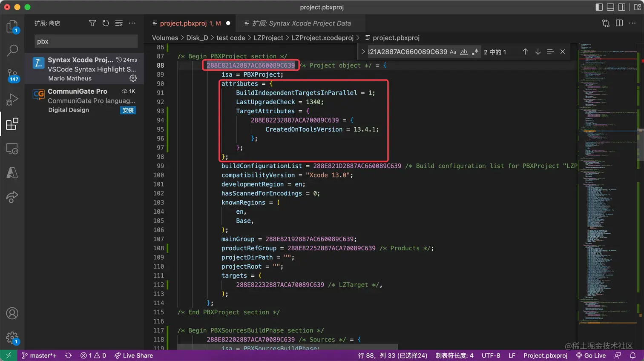Open the Search view in activity bar
The height and width of the screenshot is (361, 644).
point(12,51)
